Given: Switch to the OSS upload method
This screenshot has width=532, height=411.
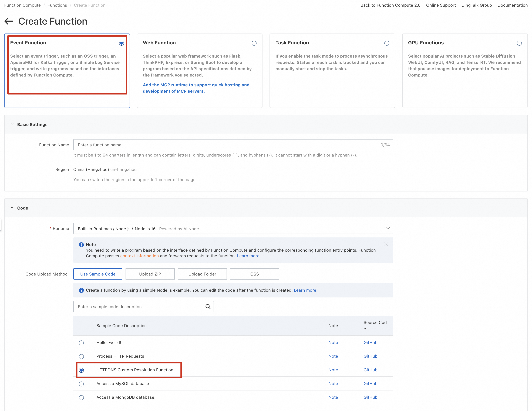Looking at the screenshot, I should pyautogui.click(x=254, y=274).
